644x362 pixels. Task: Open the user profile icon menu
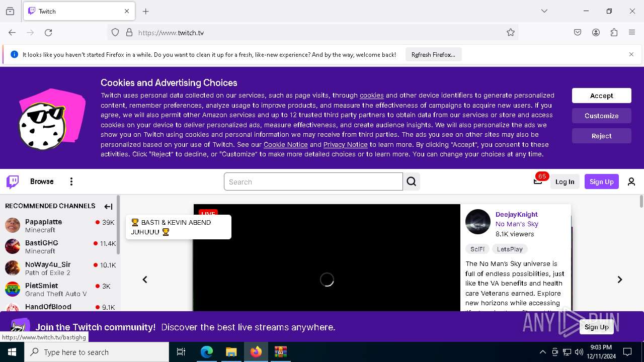(631, 182)
